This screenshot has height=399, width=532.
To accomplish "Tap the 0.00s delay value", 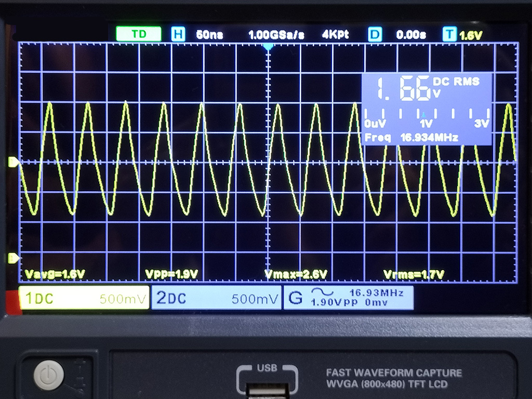I will (411, 35).
